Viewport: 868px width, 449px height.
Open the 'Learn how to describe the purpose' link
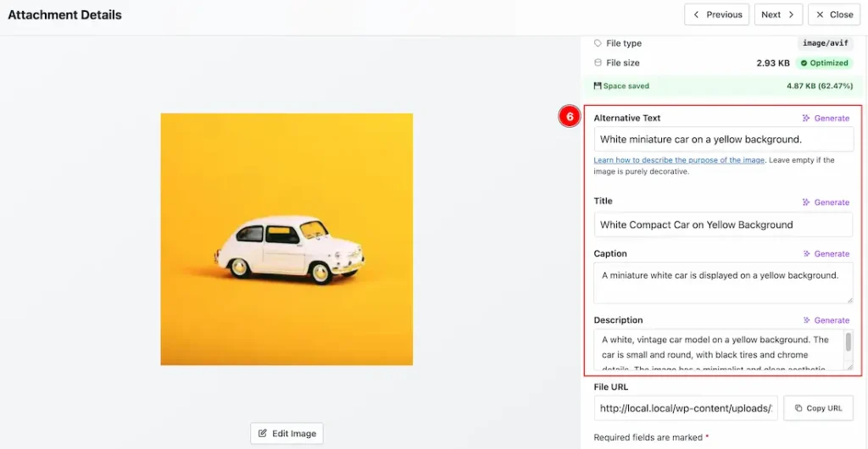(x=679, y=160)
